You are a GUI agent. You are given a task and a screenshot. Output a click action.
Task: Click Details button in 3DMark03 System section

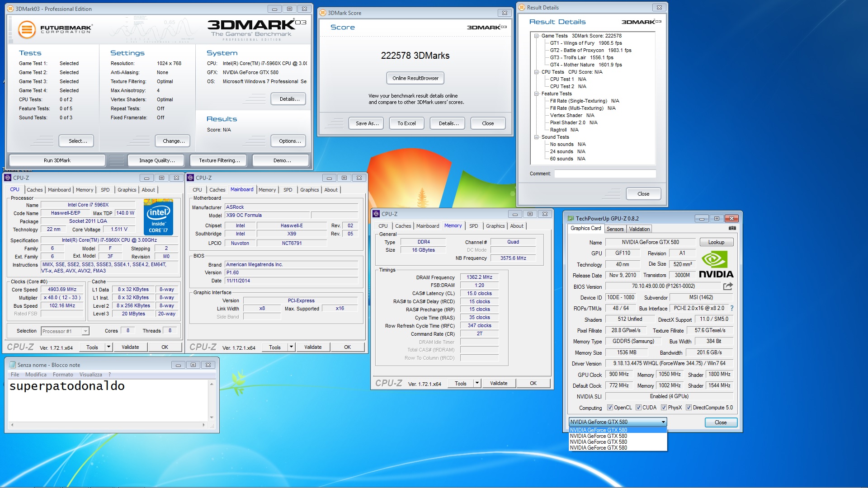click(289, 99)
